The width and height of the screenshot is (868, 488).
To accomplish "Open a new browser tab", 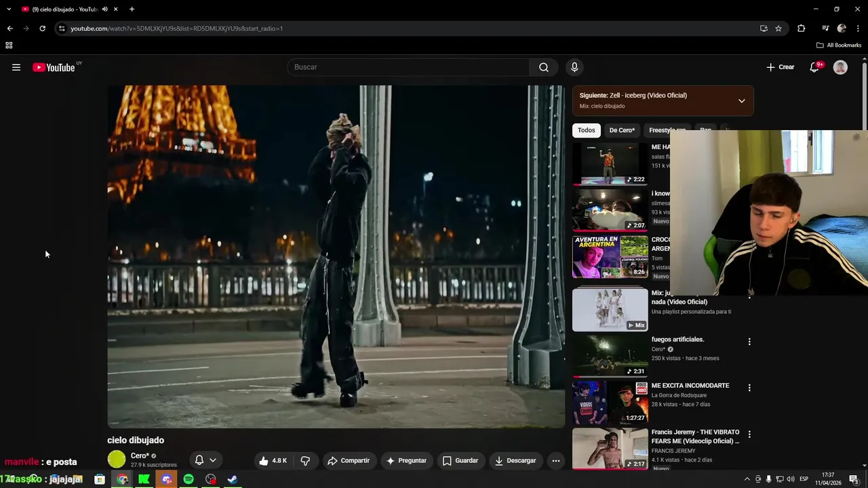I will click(x=132, y=9).
